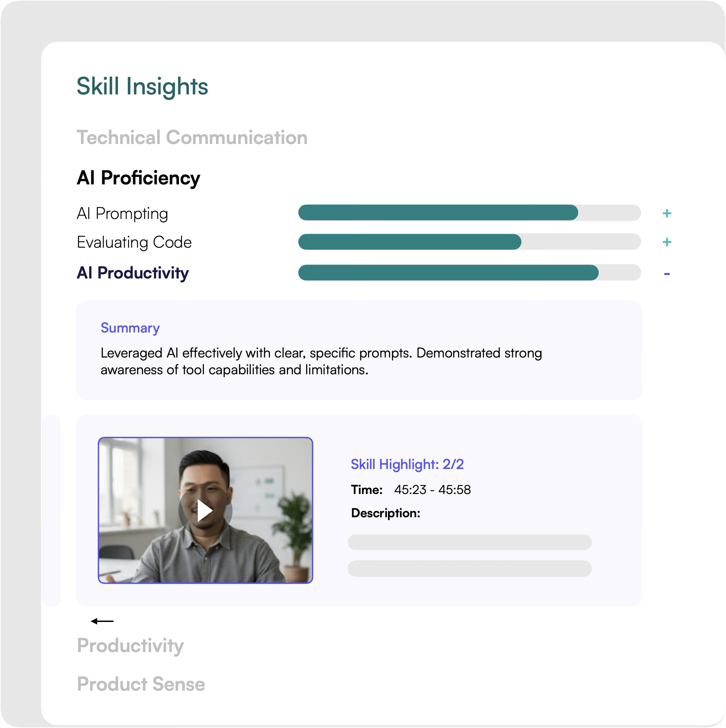
Task: Click the AI Prompting progress bar
Action: 469,213
